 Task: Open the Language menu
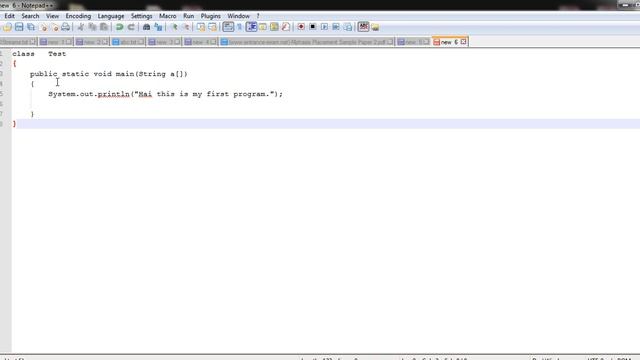111,16
